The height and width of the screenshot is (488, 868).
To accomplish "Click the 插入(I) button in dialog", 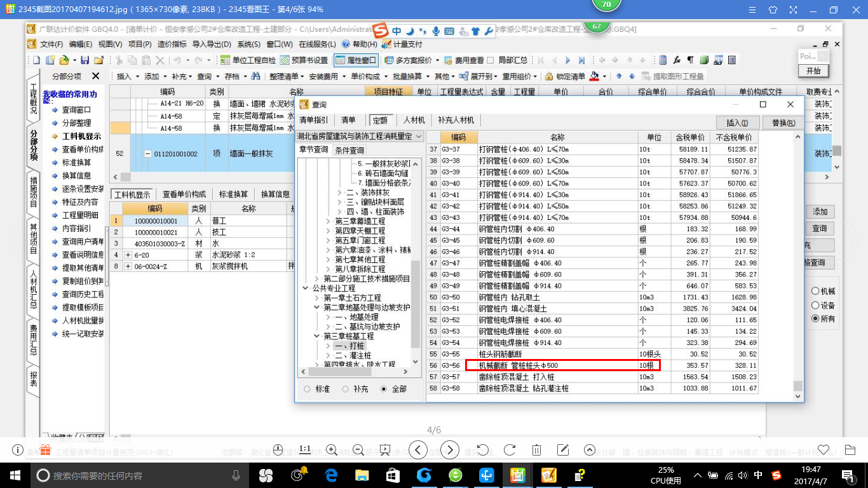I will point(737,123).
